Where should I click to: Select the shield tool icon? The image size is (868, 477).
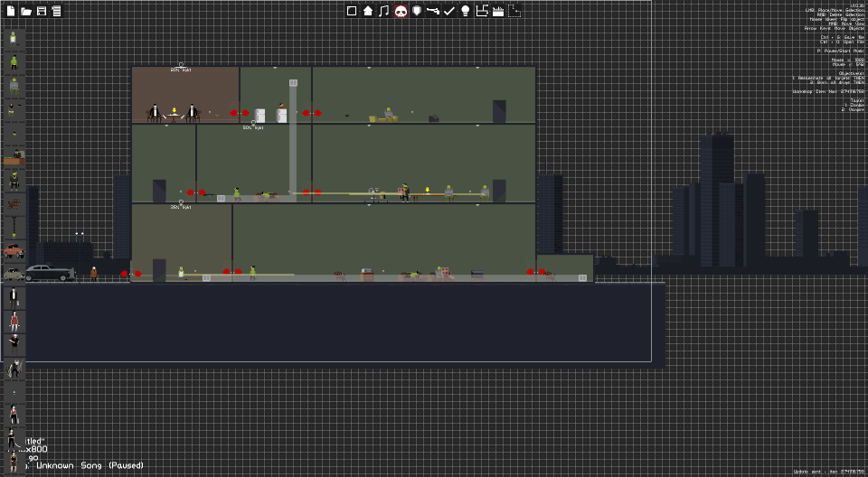[417, 11]
